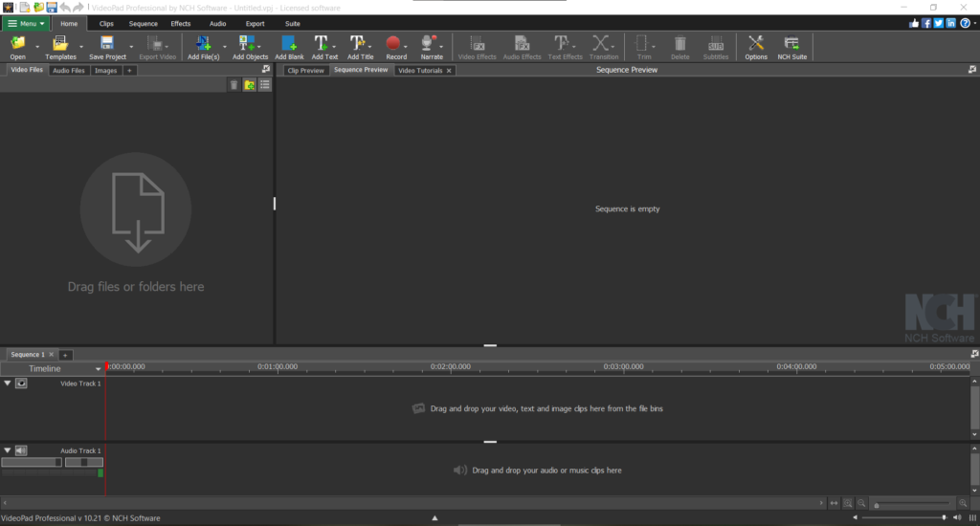Open the Add Text tool

click(x=323, y=44)
